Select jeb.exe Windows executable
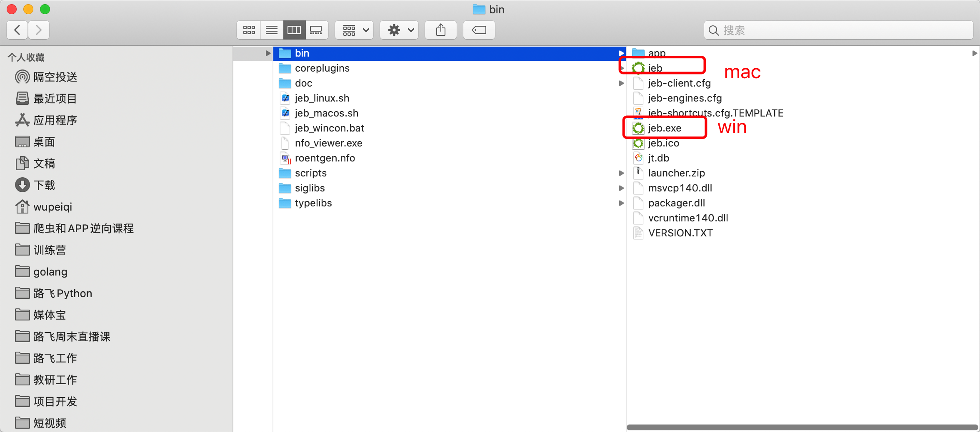 point(657,128)
